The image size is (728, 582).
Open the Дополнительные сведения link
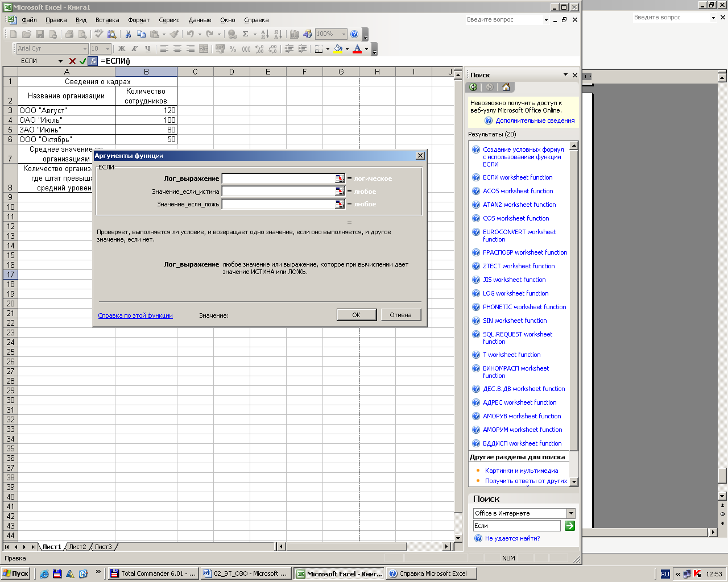coord(535,120)
